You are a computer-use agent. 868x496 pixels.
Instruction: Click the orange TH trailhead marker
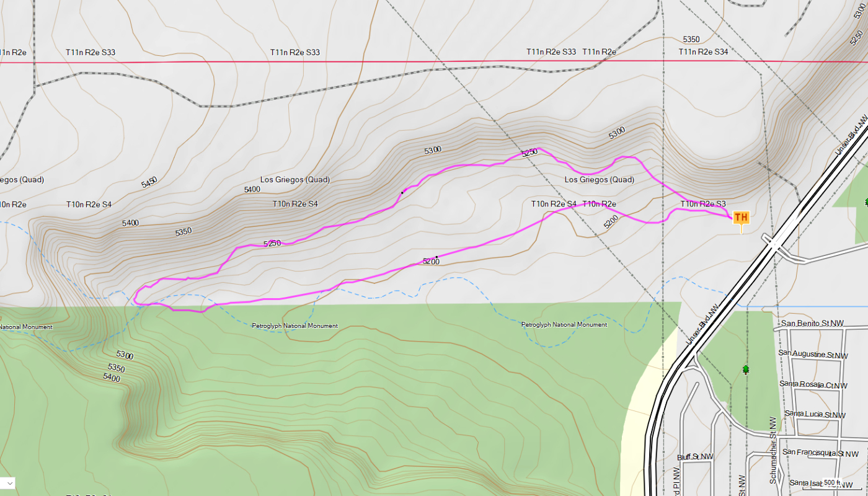[741, 218]
